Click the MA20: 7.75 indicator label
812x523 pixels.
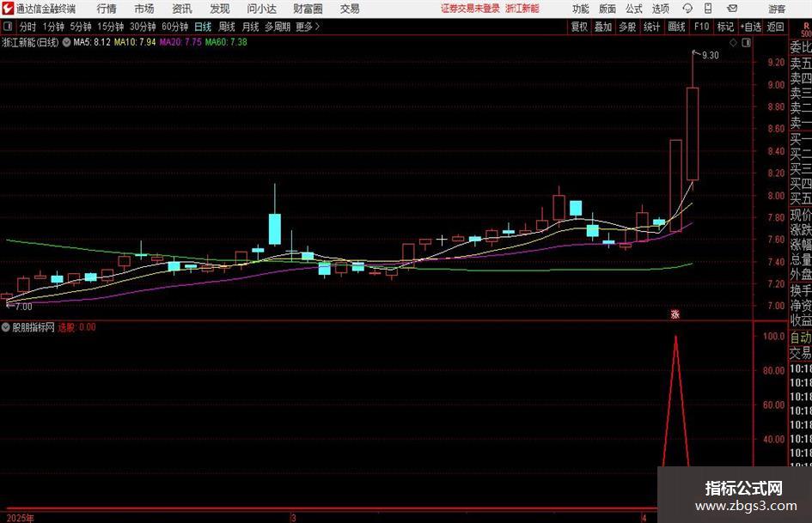pos(180,42)
